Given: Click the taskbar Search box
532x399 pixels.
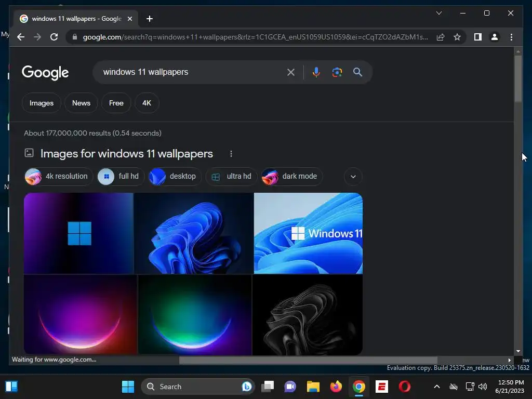Looking at the screenshot, I should pyautogui.click(x=197, y=387).
